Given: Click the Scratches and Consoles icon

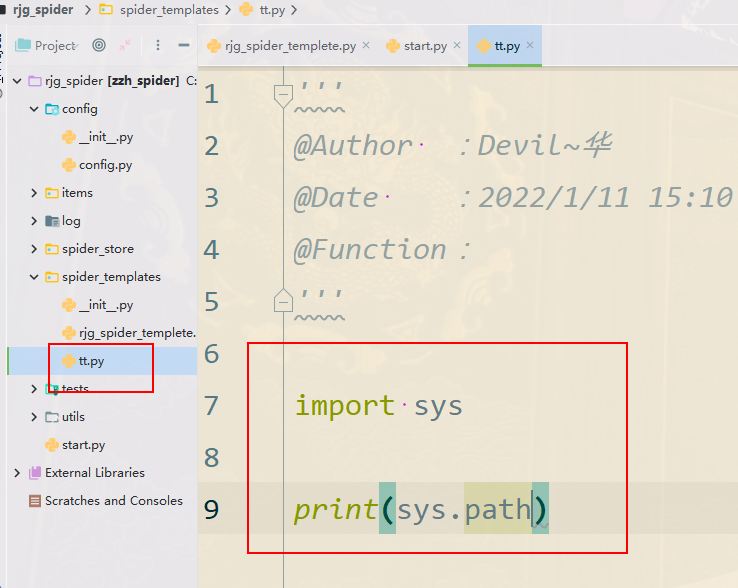Looking at the screenshot, I should pyautogui.click(x=35, y=501).
